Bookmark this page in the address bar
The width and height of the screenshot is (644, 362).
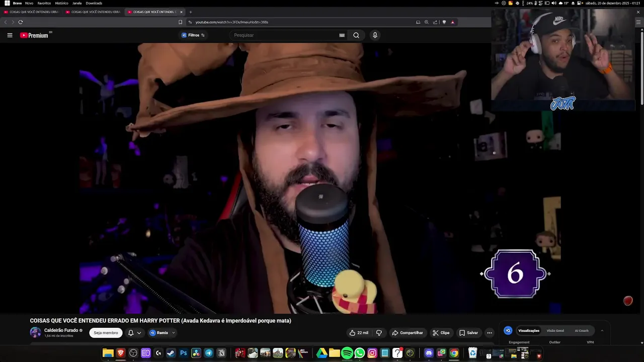180,22
